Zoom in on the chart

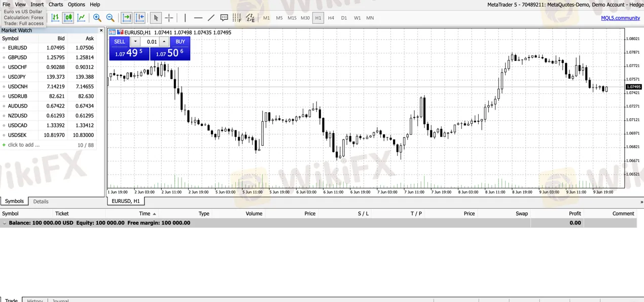pyautogui.click(x=97, y=18)
